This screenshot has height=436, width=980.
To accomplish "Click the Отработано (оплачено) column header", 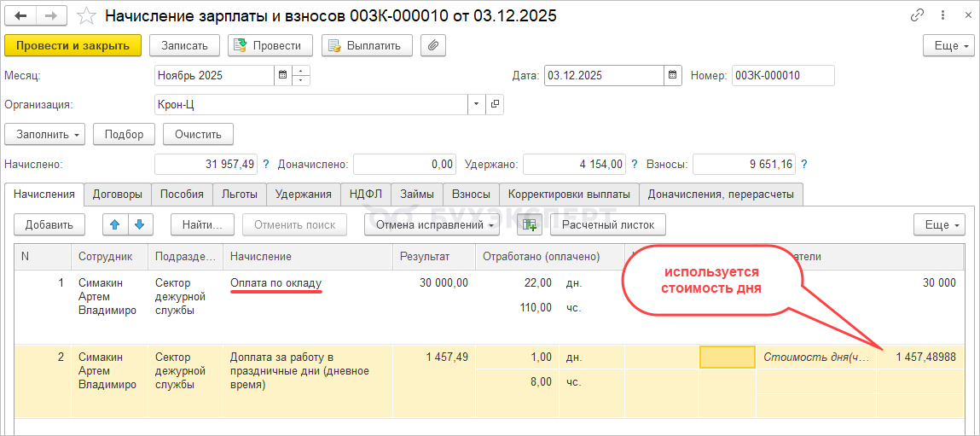I will pyautogui.click(x=550, y=257).
